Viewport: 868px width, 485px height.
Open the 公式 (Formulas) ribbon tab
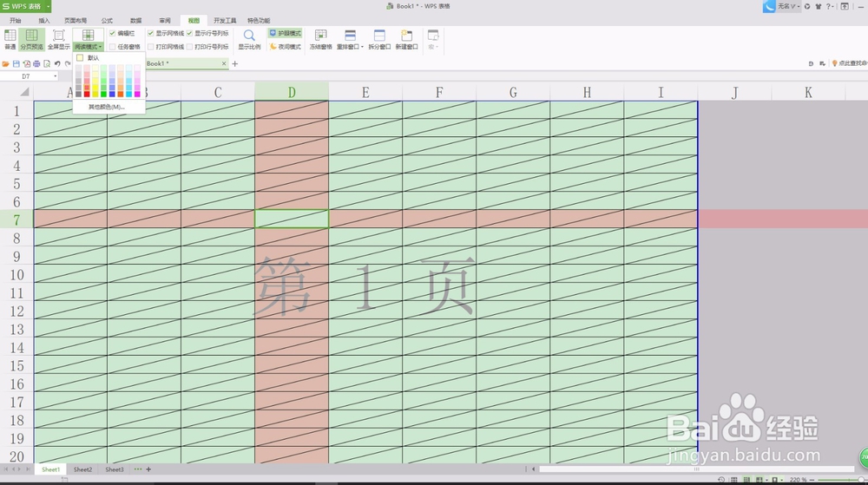point(107,21)
